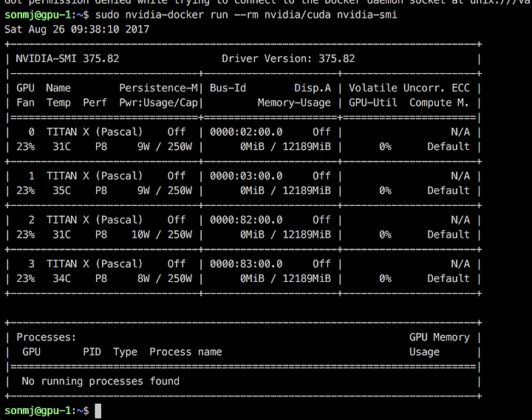The height and width of the screenshot is (420, 532).
Task: Click NVIDIA-SMI 375.82 header text
Action: tap(67, 58)
